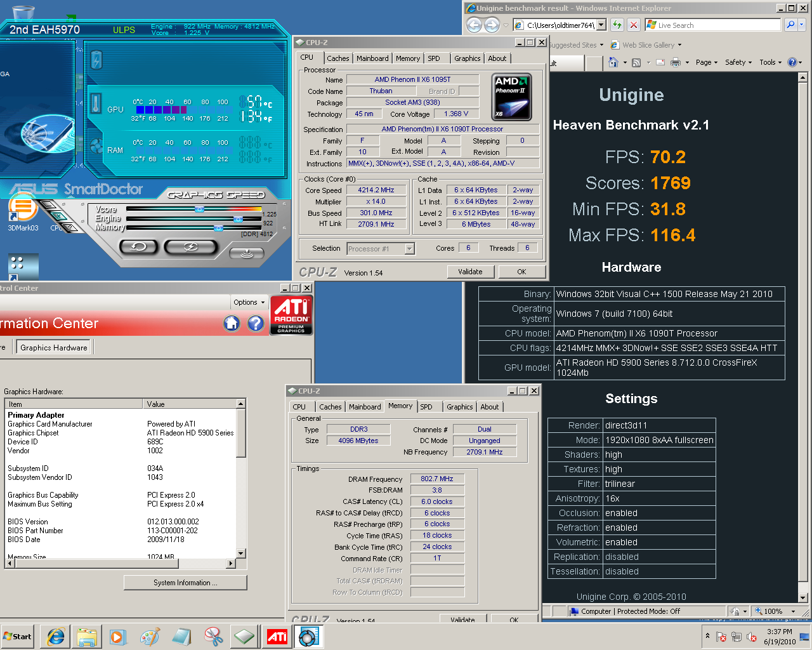Click the IE page vertical scrollbar down arrow
This screenshot has height=650, width=812.
pos(802,597)
